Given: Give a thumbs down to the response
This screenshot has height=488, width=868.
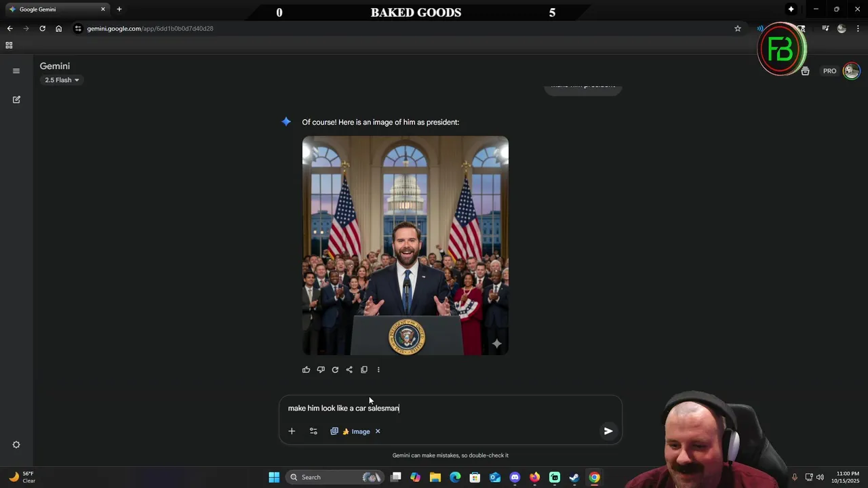Looking at the screenshot, I should pyautogui.click(x=321, y=369).
